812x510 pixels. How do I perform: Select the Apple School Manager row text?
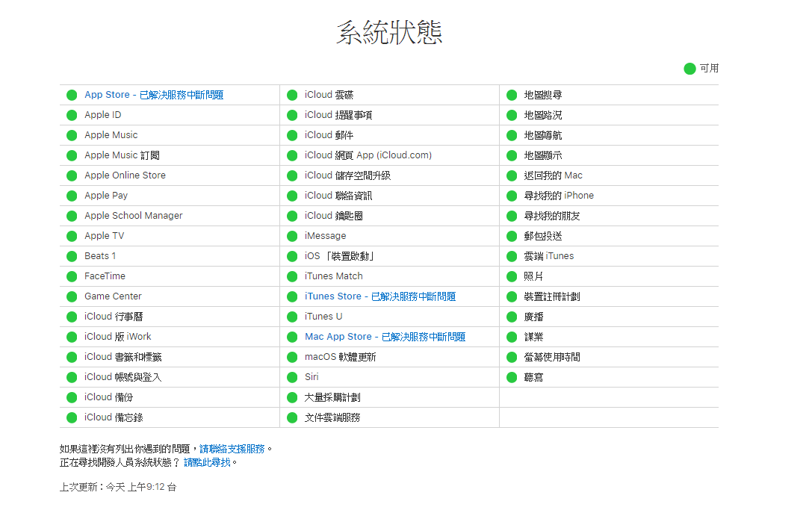point(134,216)
